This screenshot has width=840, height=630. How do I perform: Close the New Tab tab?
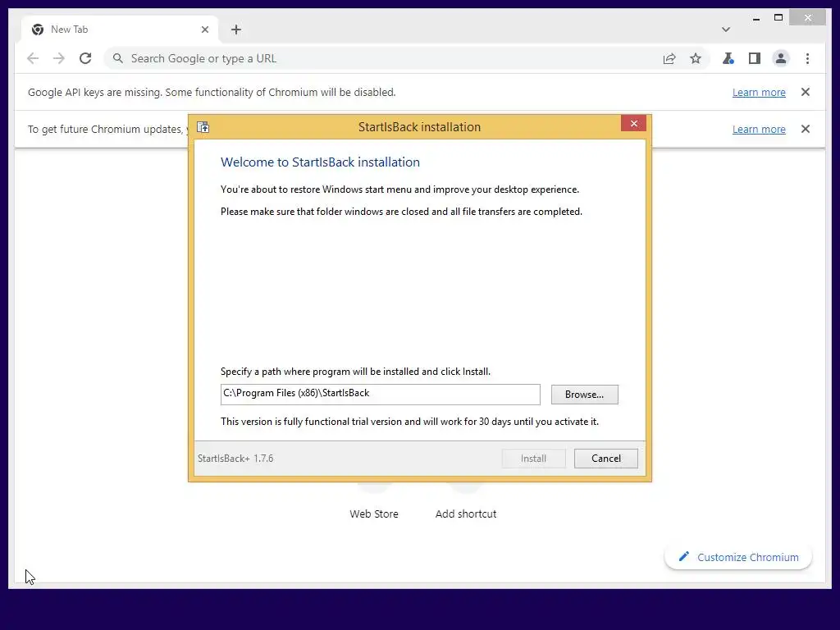pos(204,30)
